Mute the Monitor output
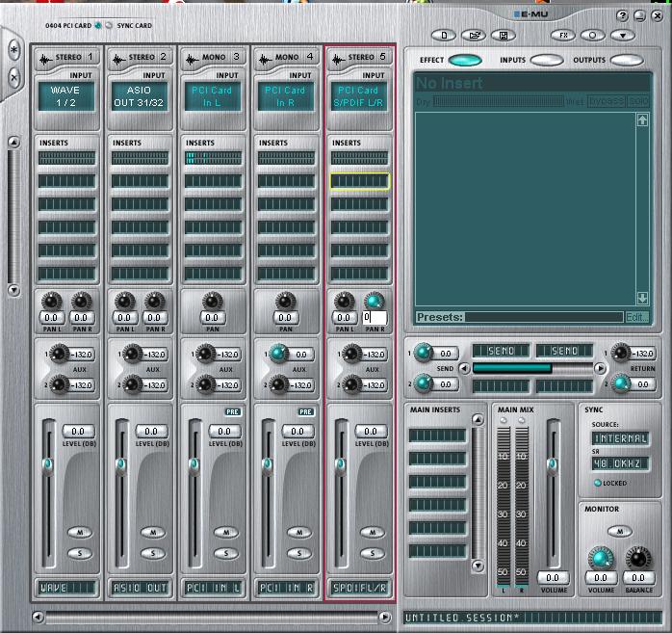Viewport: 672px width, 633px height. tap(620, 532)
